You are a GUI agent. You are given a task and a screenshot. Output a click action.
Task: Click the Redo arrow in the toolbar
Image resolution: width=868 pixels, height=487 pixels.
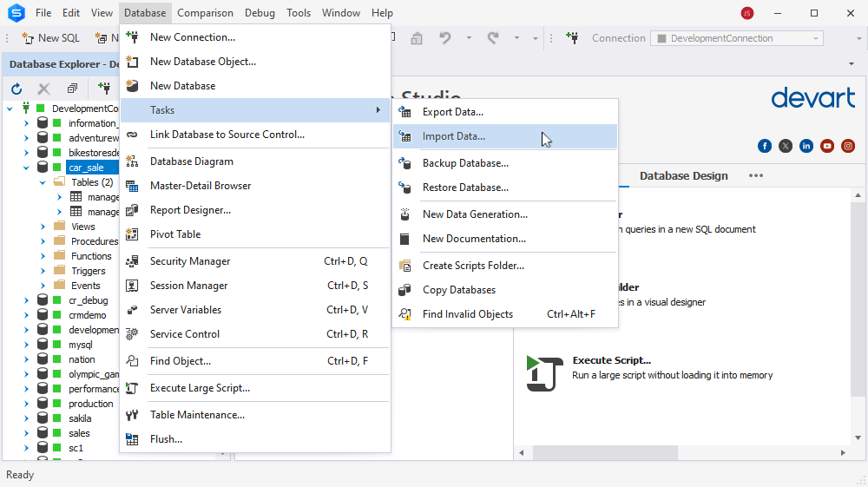point(493,38)
